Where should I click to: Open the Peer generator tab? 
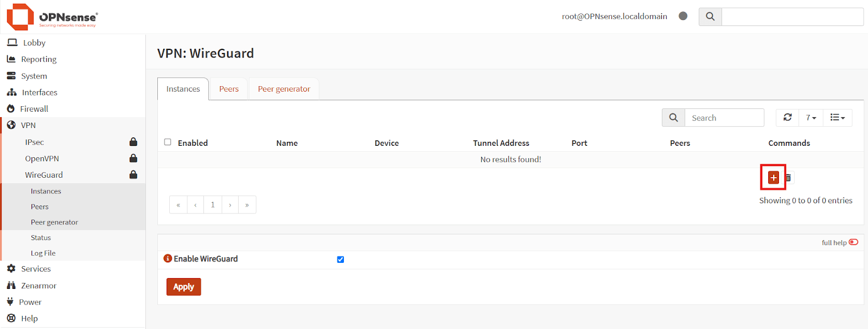[x=284, y=89]
